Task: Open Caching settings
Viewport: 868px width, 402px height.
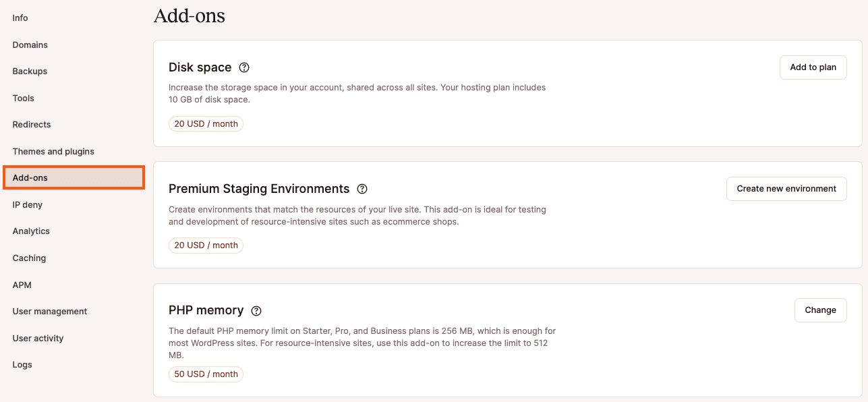Action: click(29, 258)
